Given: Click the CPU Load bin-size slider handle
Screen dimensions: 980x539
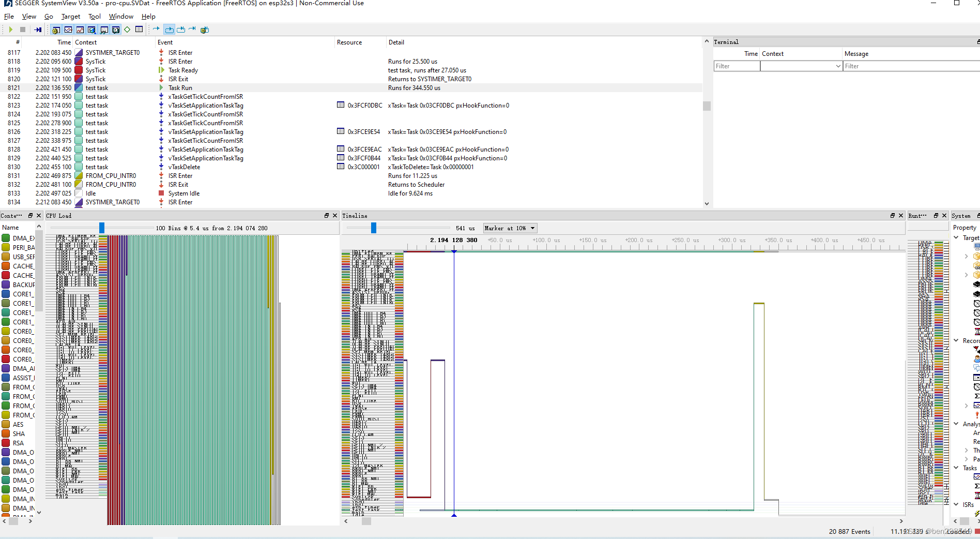Looking at the screenshot, I should [x=102, y=228].
